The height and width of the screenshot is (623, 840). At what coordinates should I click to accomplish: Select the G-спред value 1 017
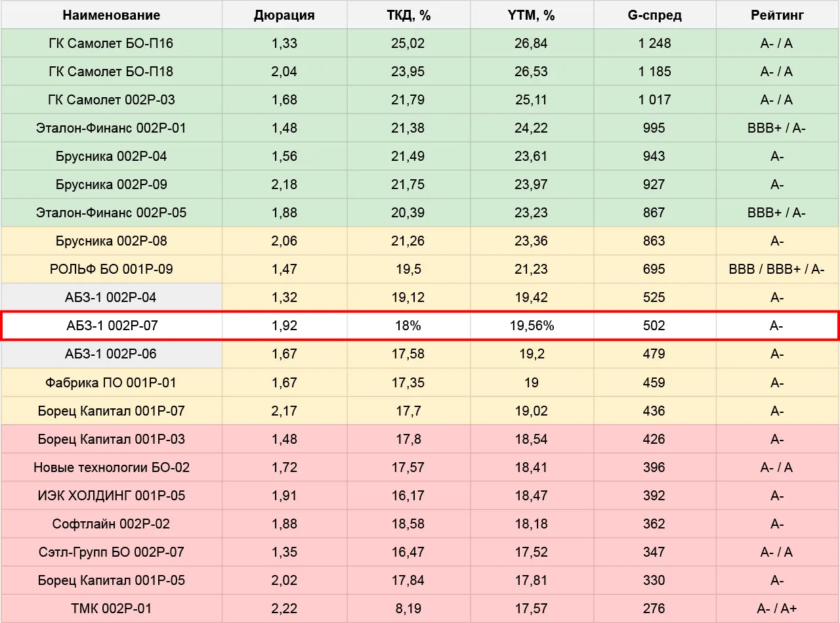(x=655, y=100)
